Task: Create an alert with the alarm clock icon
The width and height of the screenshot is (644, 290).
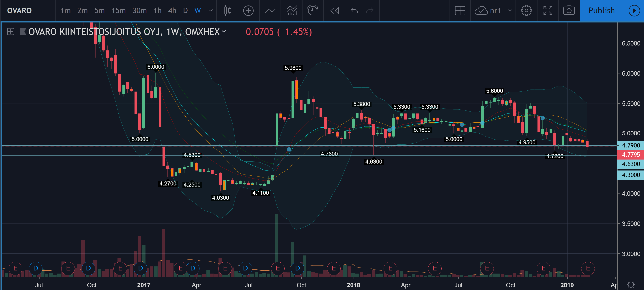Action: coord(313,10)
